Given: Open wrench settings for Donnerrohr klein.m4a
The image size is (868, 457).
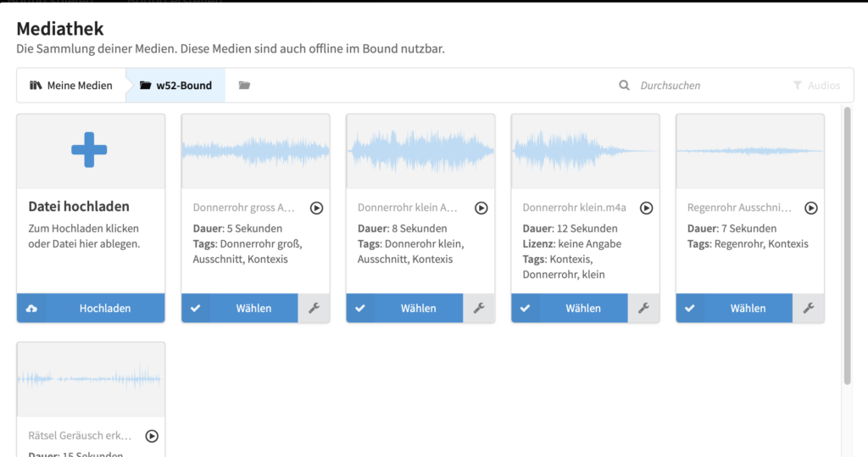Looking at the screenshot, I should [643, 309].
